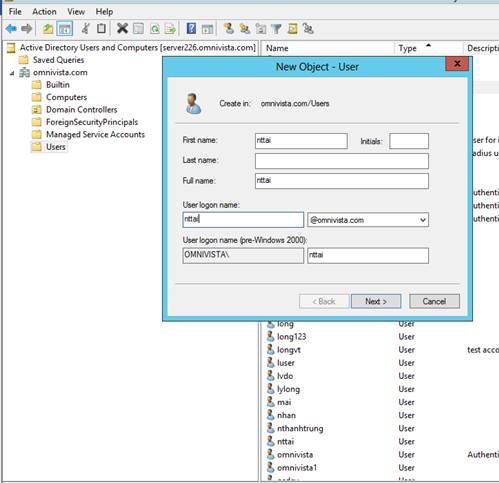The width and height of the screenshot is (499, 483).
Task: Click the Saved Queries folder icon
Action: (x=24, y=60)
